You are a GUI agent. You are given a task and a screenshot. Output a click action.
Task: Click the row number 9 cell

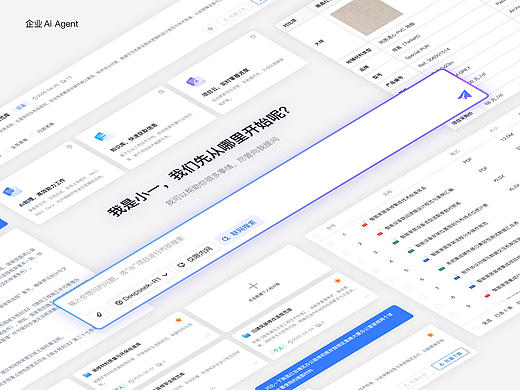[x=468, y=306]
